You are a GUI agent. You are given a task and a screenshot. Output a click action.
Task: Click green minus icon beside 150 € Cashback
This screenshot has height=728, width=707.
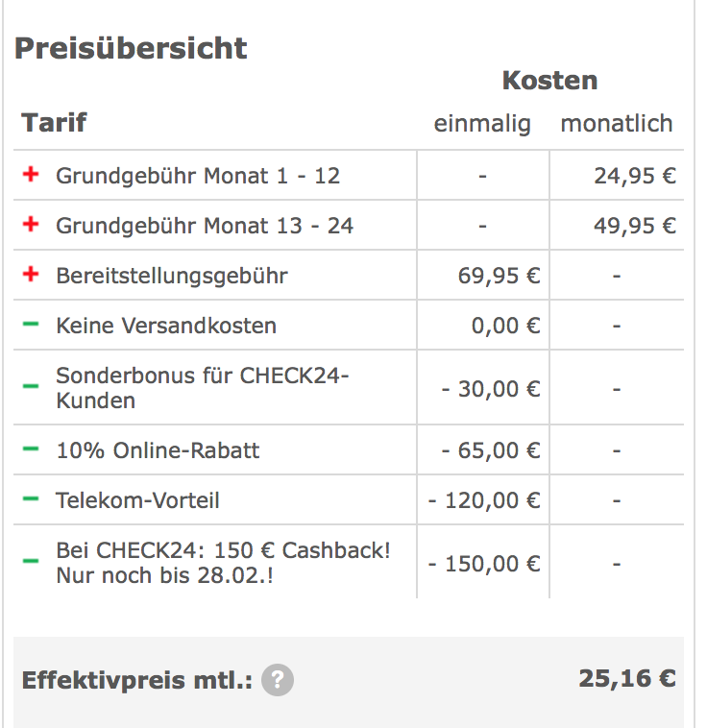point(31,561)
